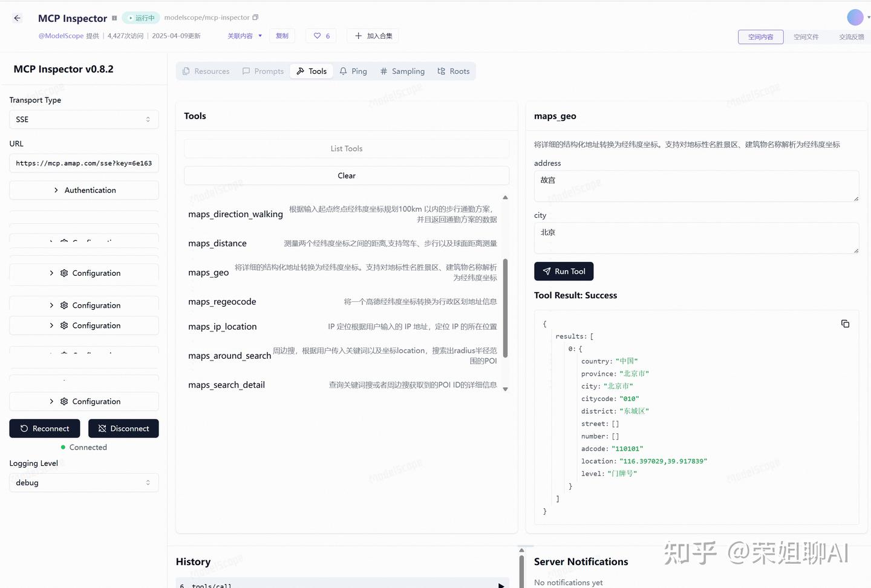The height and width of the screenshot is (588, 871).
Task: Click the bell icon on the Ping tab
Action: [x=342, y=71]
